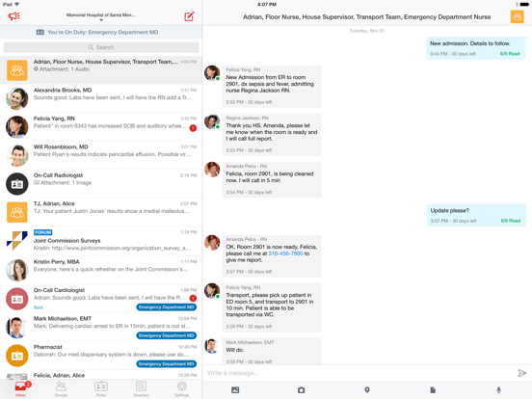Screen dimensions: 532x399
Task: Tap the Pharmacist orange role icon
Action: coord(17,356)
